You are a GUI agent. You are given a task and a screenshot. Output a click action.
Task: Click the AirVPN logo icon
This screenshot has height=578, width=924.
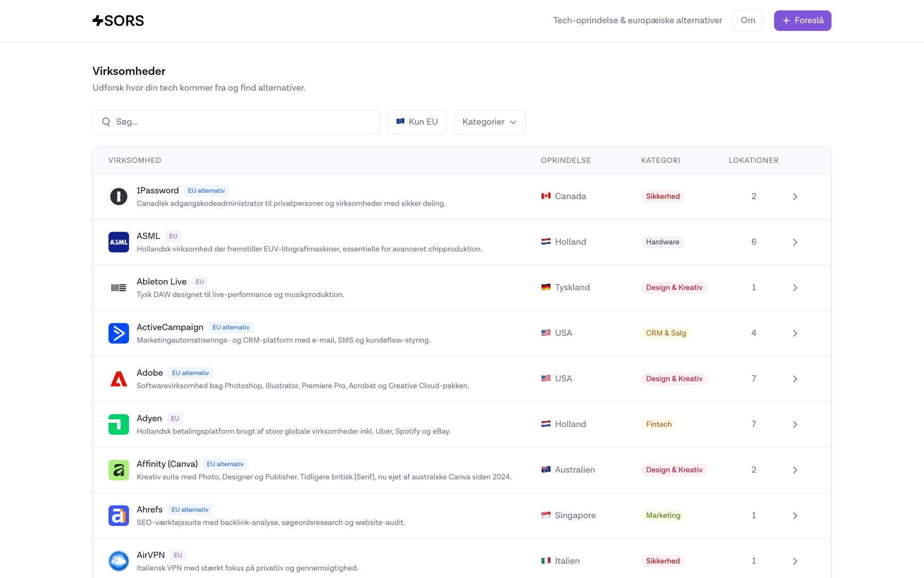click(x=119, y=561)
